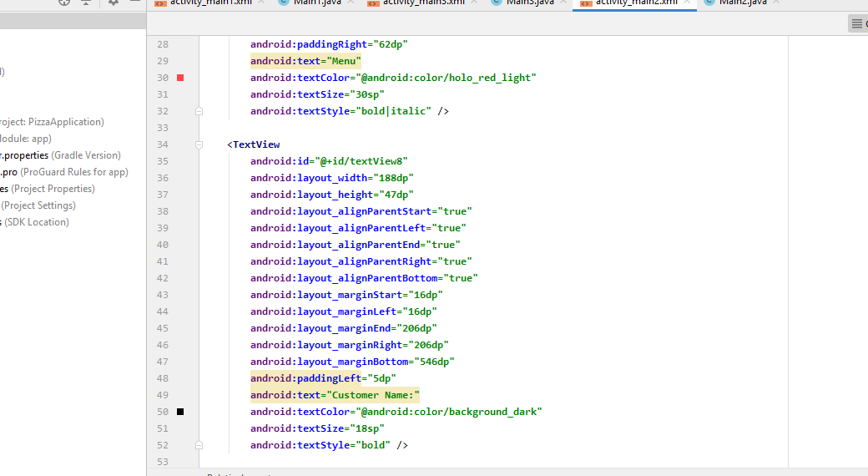Click the layout_marginLeft="16dp" line
The width and height of the screenshot is (868, 476).
point(344,311)
